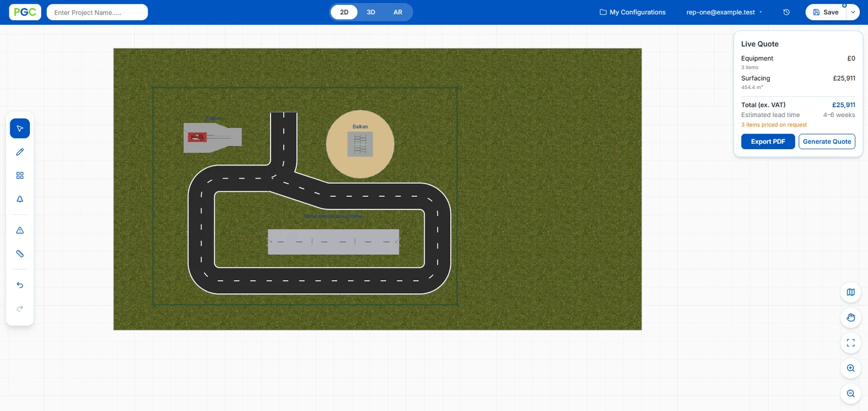Image resolution: width=868 pixels, height=411 pixels.
Task: Click the total price £25,911
Action: click(x=844, y=105)
